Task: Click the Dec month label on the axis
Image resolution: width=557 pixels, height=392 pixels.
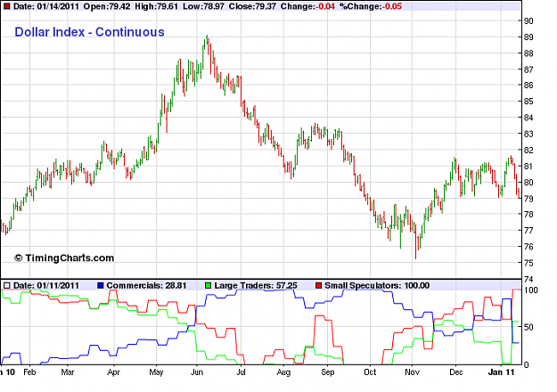Action: pos(456,372)
